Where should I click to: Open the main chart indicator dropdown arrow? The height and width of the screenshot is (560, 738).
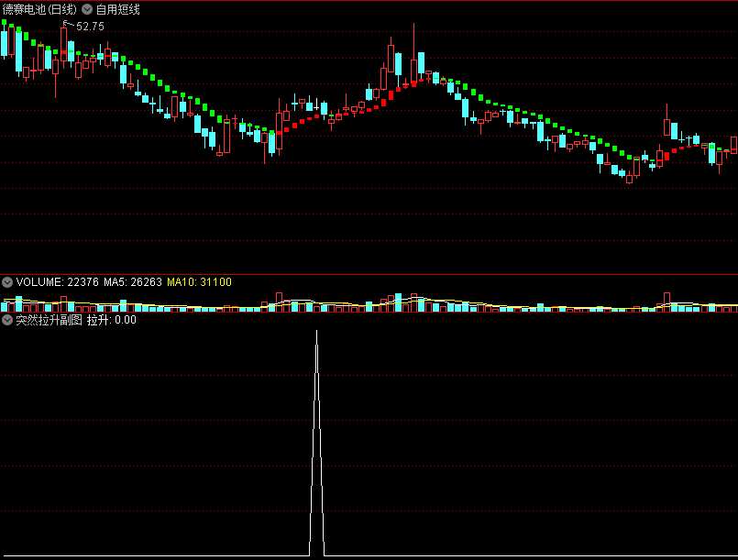87,9
